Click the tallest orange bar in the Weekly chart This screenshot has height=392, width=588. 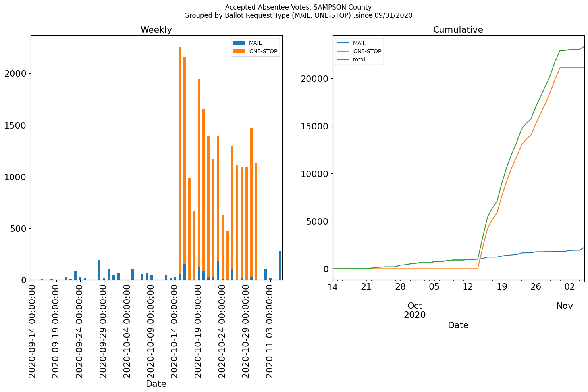pyautogui.click(x=180, y=161)
